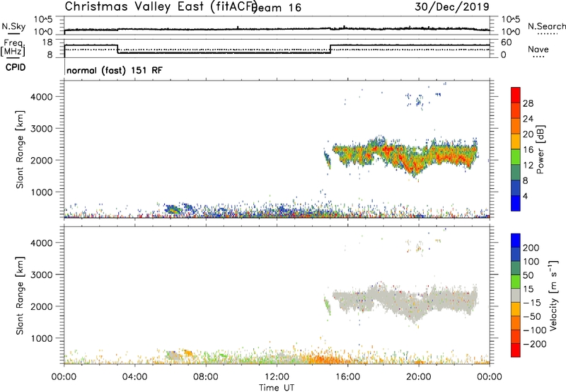Click the '30/Dec/2019' date label
Image resolution: width=566 pixels, height=392 pixels.
(452, 6)
